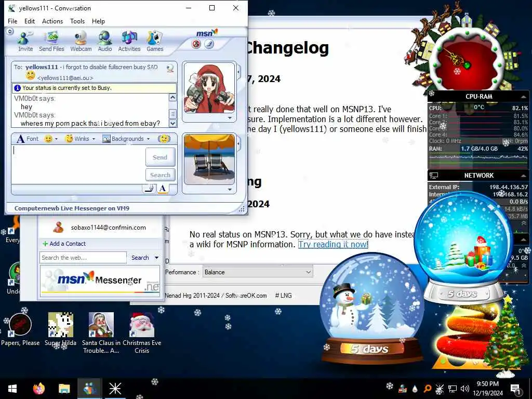Click the 'Search the web...' field
This screenshot has width=532, height=399.
click(83, 258)
